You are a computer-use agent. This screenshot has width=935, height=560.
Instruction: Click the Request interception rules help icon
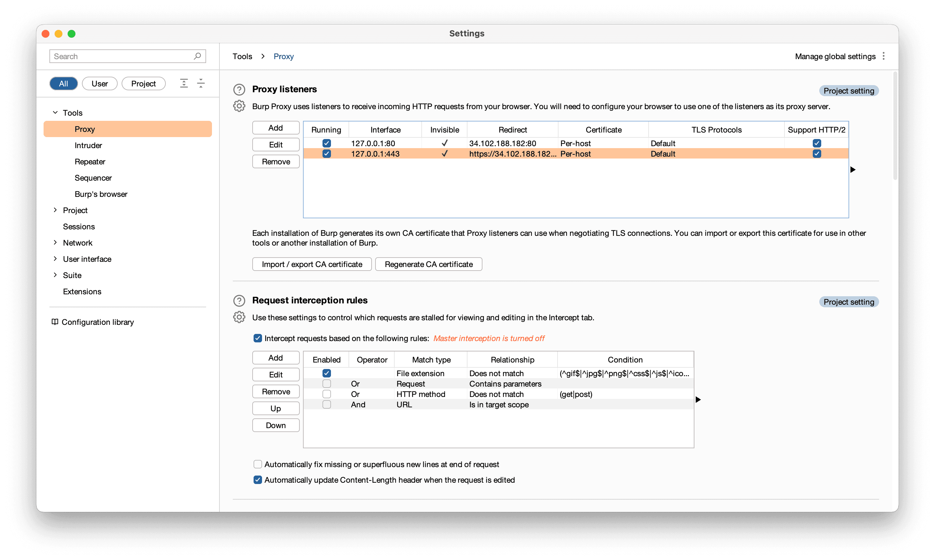pyautogui.click(x=239, y=300)
